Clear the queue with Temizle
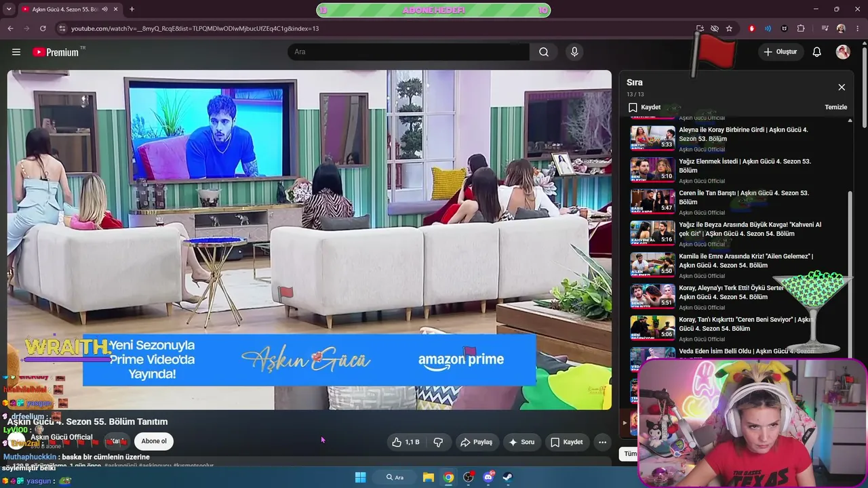The image size is (868, 488). [x=835, y=107]
